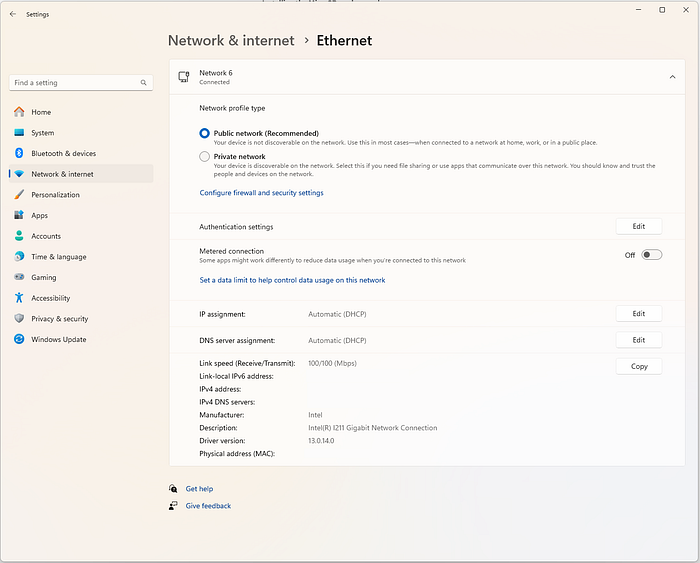
Task: Navigate to Network & internet breadcrumb
Action: pyautogui.click(x=231, y=41)
